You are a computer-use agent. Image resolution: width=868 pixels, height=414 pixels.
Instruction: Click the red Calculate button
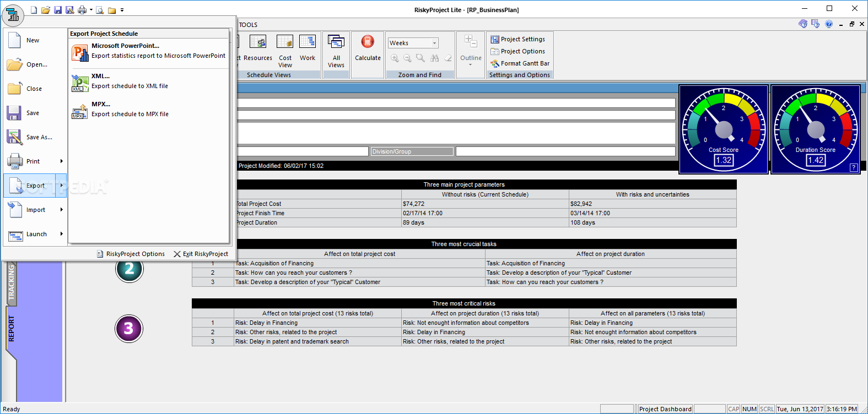pos(368,48)
